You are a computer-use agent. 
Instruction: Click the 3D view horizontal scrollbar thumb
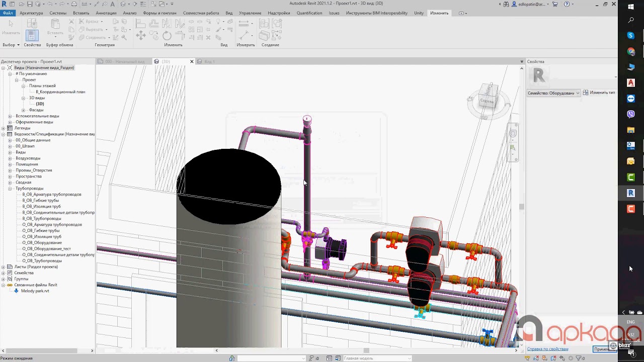click(x=366, y=350)
